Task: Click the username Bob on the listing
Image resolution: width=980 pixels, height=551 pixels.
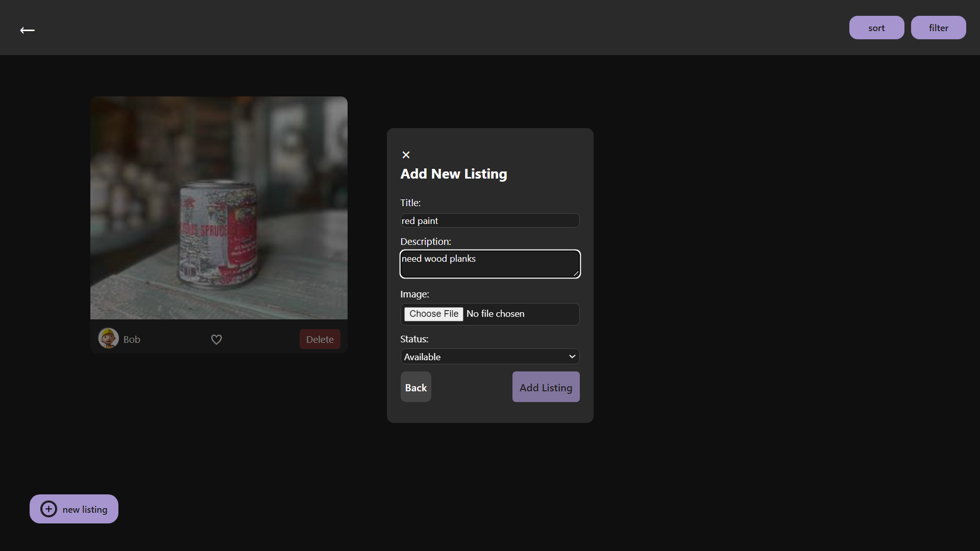Action: [132, 339]
